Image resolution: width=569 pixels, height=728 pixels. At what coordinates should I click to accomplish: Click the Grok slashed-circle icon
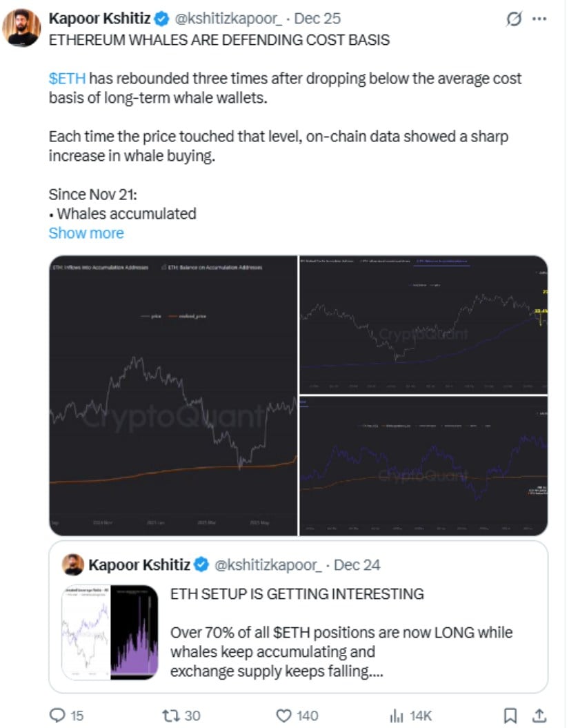click(514, 19)
